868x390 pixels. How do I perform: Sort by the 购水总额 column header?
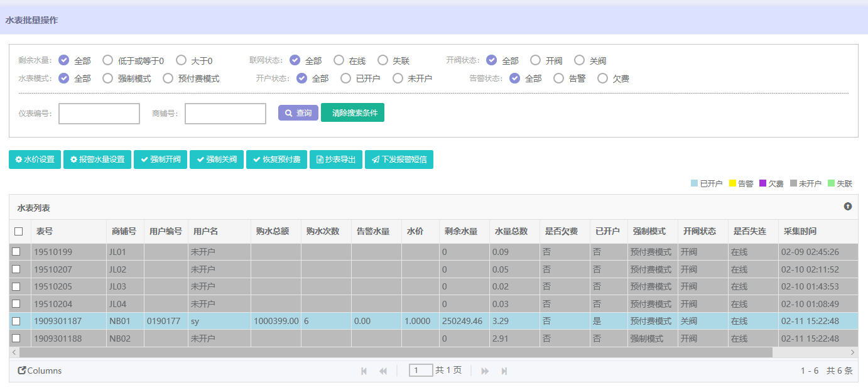[272, 231]
